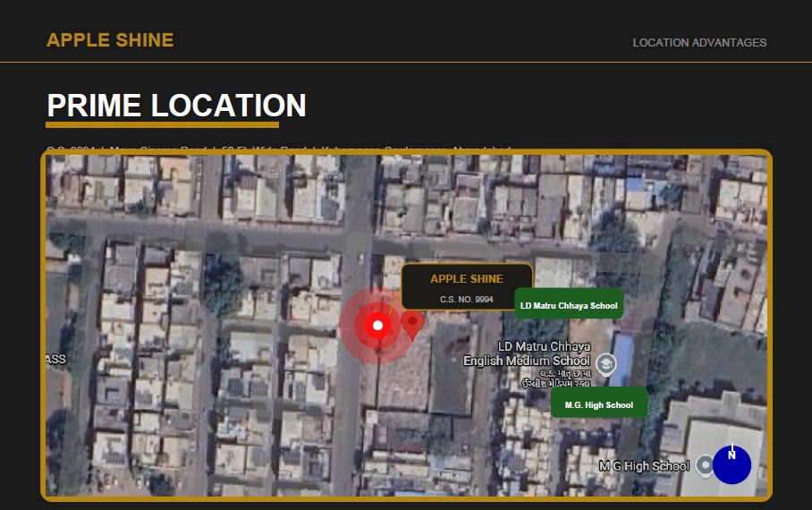Click the truncated ASS label at map edge

[x=55, y=359]
